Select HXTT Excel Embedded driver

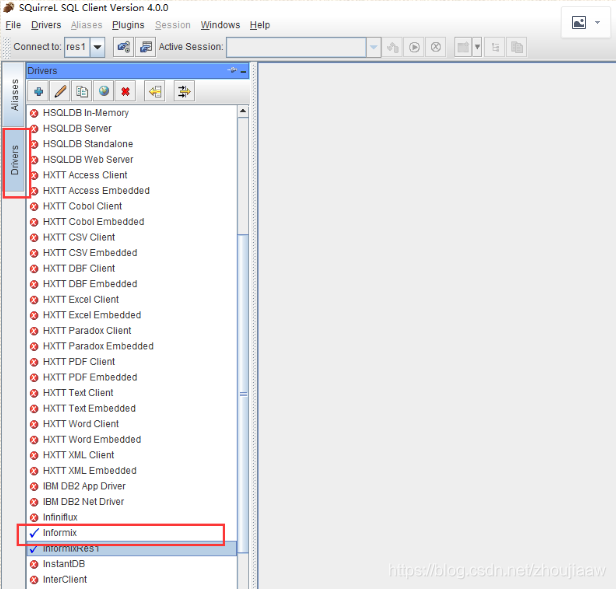click(132, 315)
